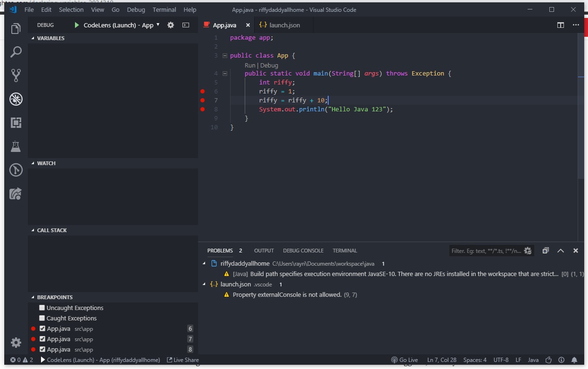Disable App.java line 8 breakpoint checkbox

click(x=42, y=349)
